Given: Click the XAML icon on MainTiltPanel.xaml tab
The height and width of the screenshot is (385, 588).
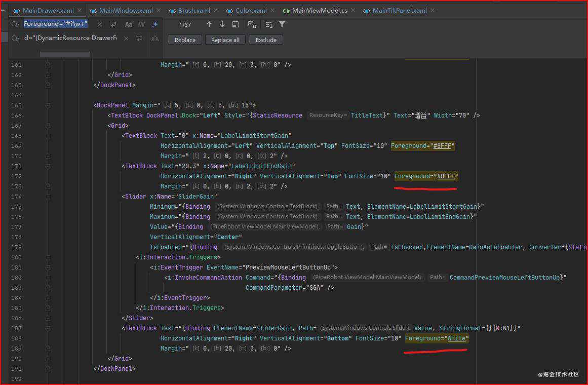Looking at the screenshot, I should coord(366,11).
